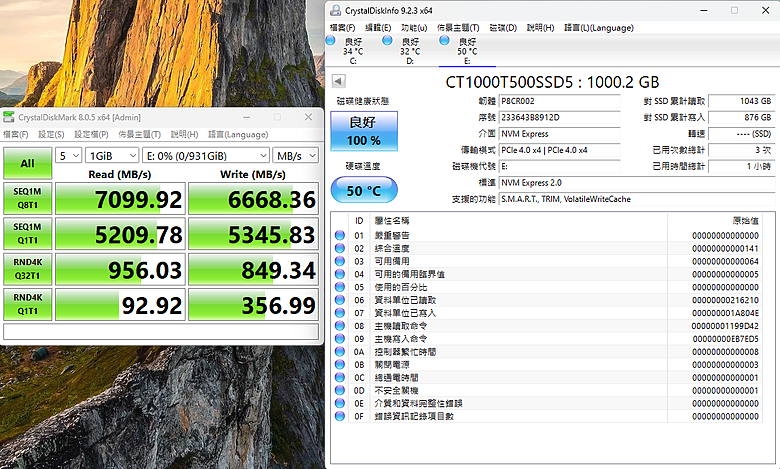Click status dot for attribute 07
This screenshot has height=469, width=780.
340,313
